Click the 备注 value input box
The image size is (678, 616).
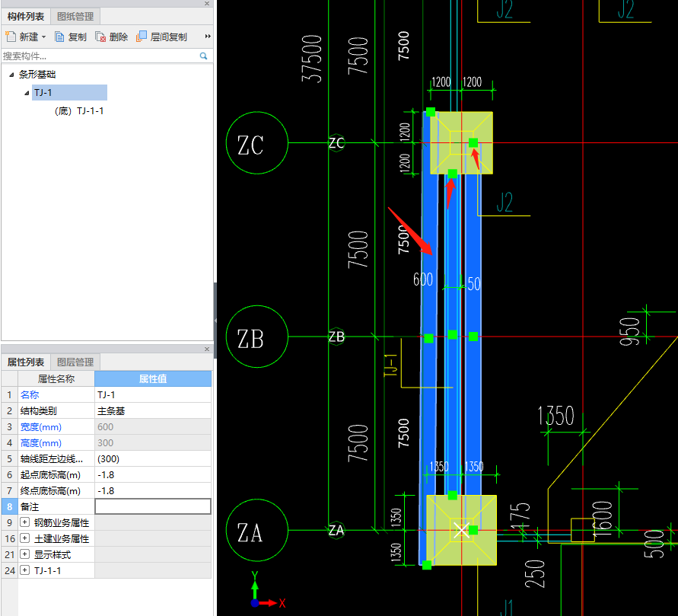click(x=153, y=506)
